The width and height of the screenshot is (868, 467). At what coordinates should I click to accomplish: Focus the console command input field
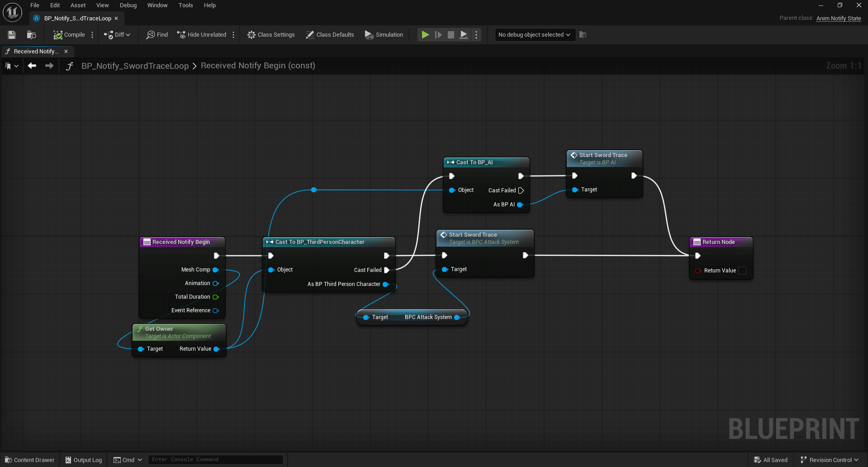point(216,460)
